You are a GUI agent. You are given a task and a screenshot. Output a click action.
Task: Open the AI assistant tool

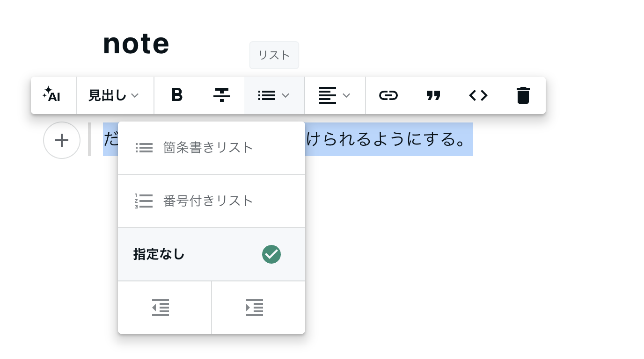pyautogui.click(x=53, y=95)
